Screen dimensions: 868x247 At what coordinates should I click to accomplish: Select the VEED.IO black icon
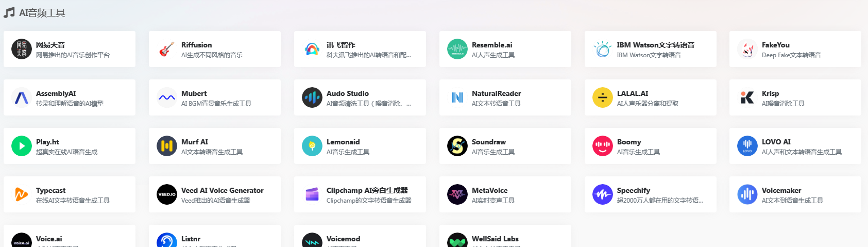[x=167, y=194]
